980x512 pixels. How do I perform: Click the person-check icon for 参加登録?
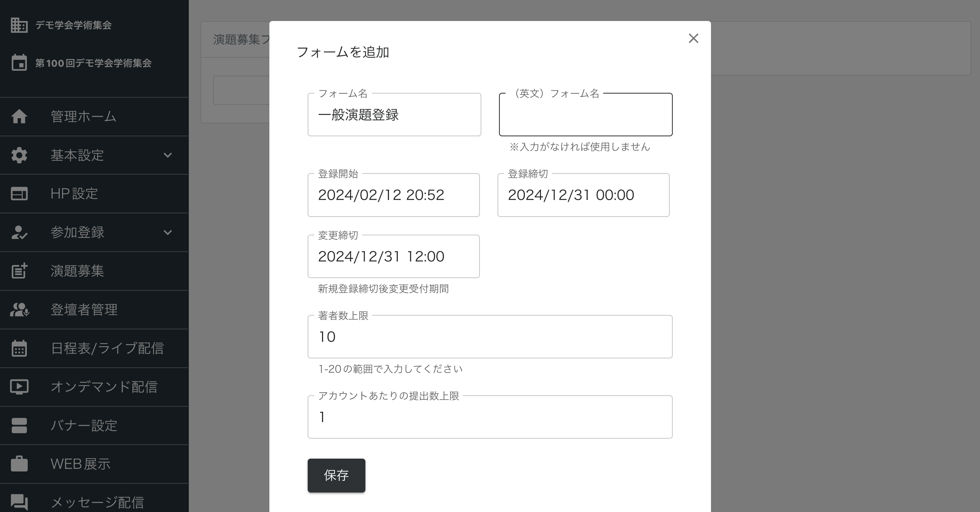[x=19, y=232]
